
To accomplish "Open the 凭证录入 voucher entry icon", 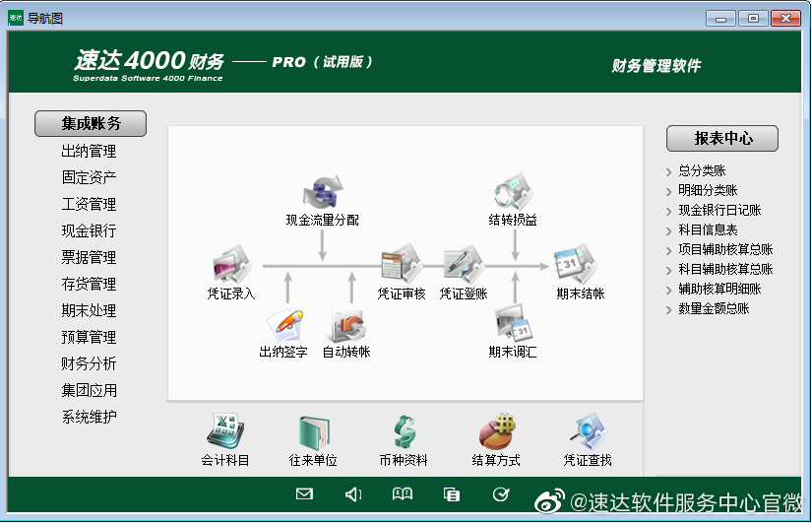I will point(231,266).
